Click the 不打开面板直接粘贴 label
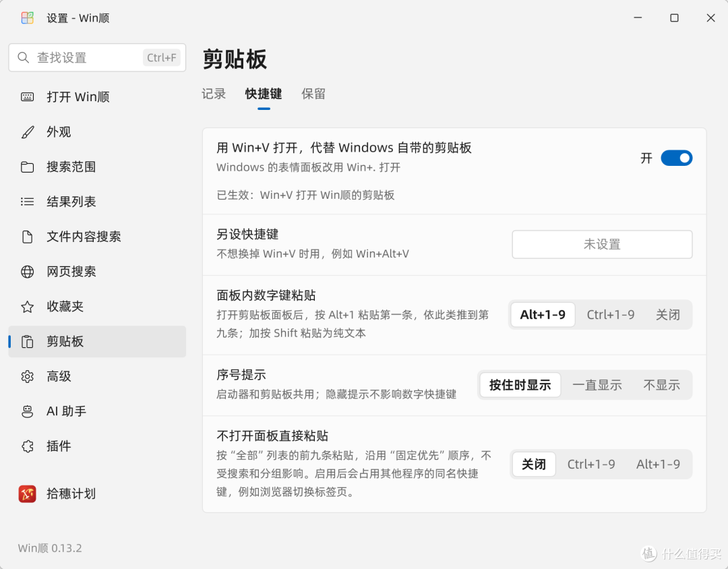 272,436
